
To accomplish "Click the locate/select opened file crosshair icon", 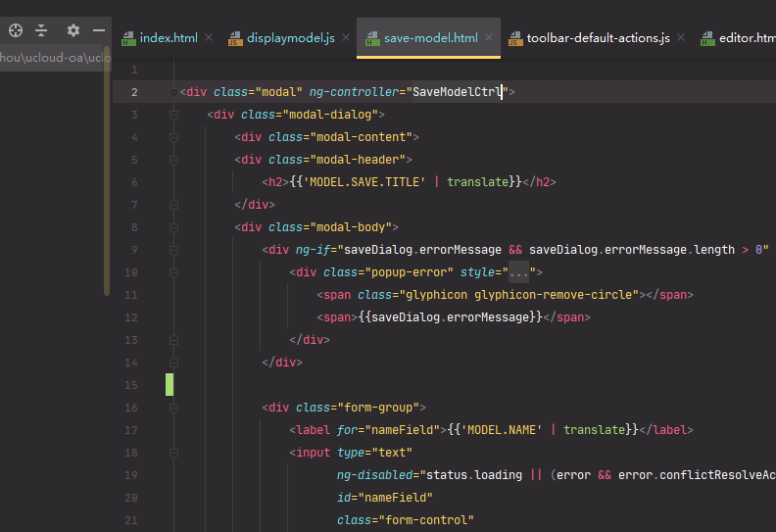I will click(16, 30).
